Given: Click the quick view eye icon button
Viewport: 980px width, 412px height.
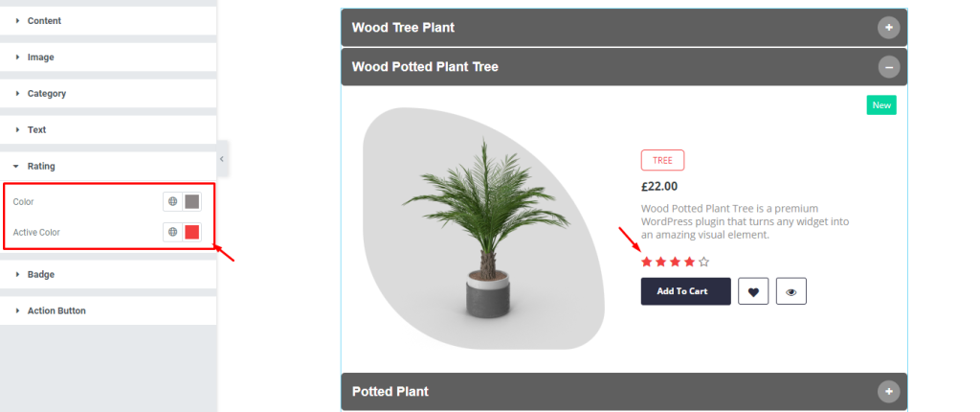Looking at the screenshot, I should [791, 291].
